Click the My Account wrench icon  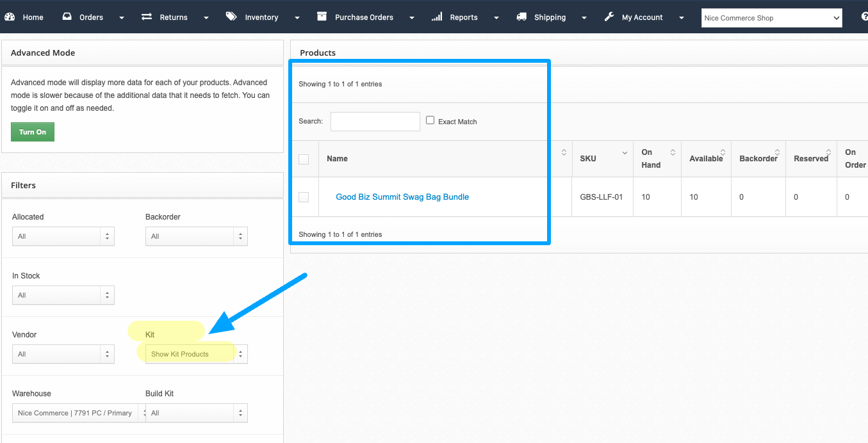(x=609, y=17)
